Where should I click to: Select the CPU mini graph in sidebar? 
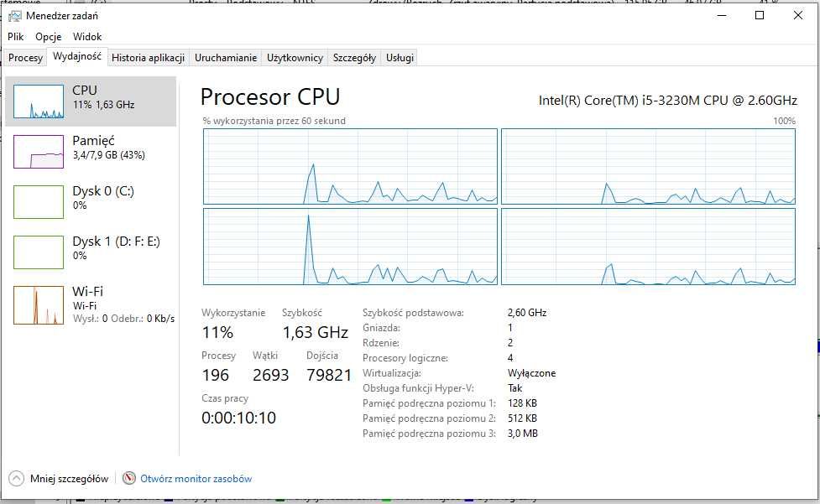(39, 101)
